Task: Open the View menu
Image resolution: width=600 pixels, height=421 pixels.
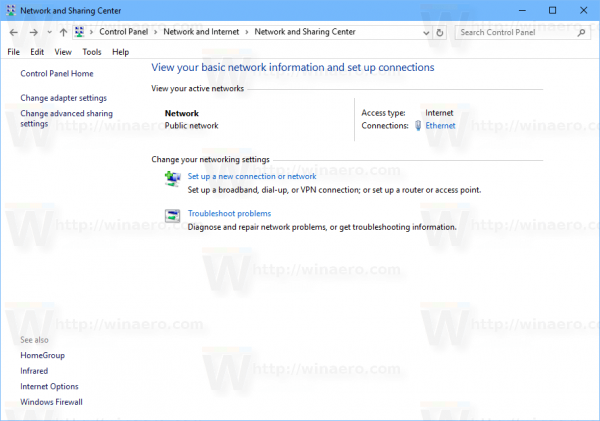Action: coord(63,52)
